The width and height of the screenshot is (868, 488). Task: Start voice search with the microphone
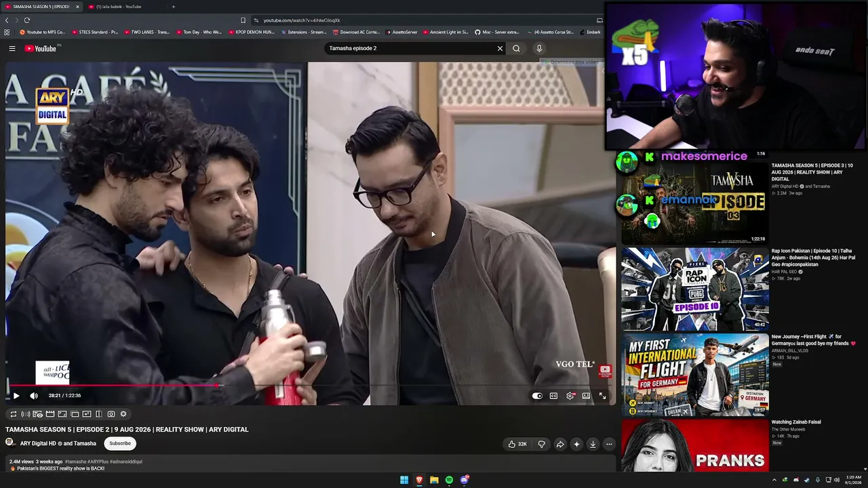(539, 48)
